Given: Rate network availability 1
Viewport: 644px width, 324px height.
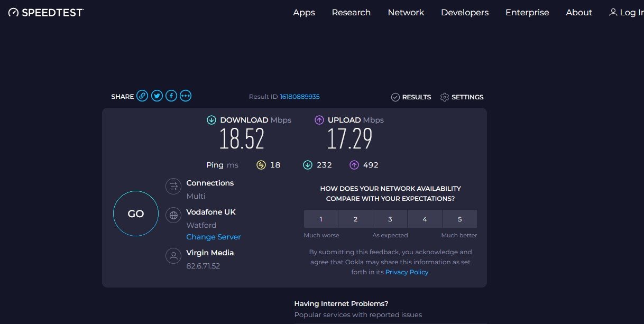Looking at the screenshot, I should [321, 219].
